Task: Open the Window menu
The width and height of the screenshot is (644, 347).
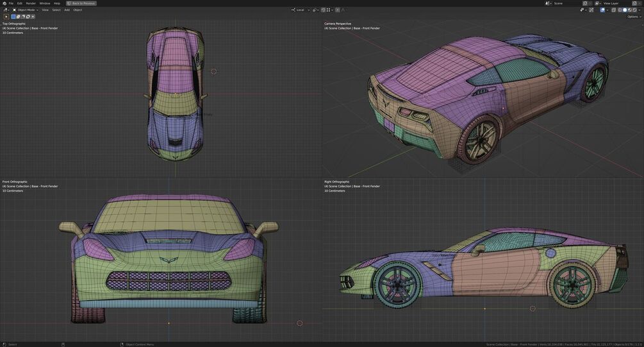Action: click(x=45, y=3)
